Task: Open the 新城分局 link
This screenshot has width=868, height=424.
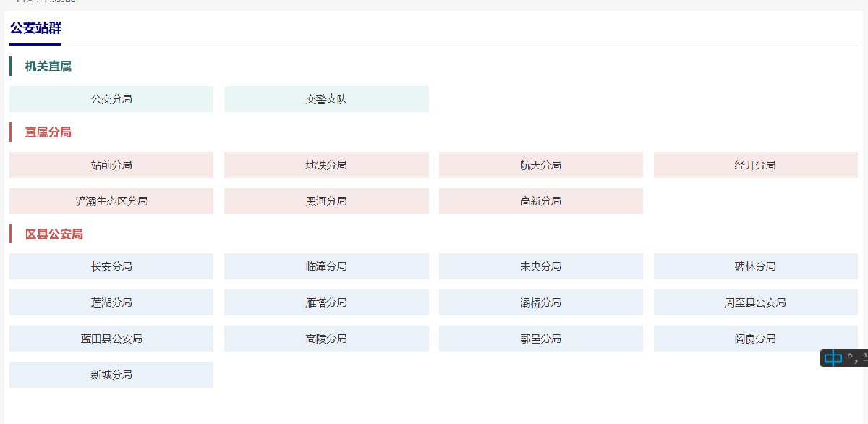Action: point(111,375)
